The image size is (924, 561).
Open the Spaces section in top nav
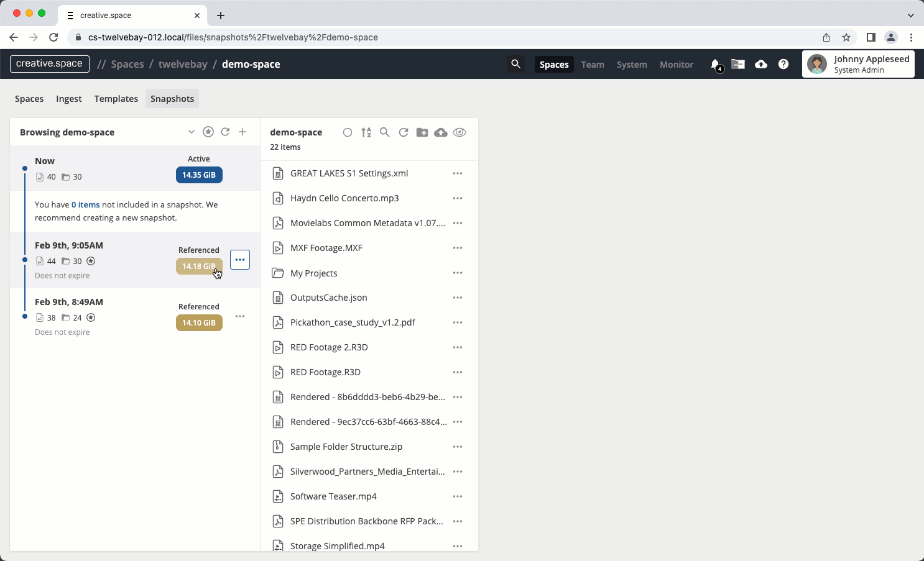point(554,65)
